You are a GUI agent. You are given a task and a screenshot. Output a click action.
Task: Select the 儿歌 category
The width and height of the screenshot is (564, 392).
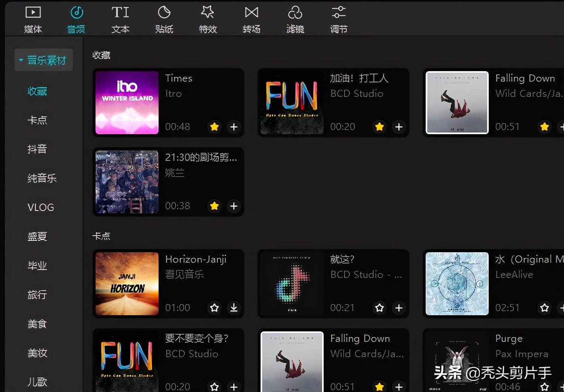[x=37, y=381]
